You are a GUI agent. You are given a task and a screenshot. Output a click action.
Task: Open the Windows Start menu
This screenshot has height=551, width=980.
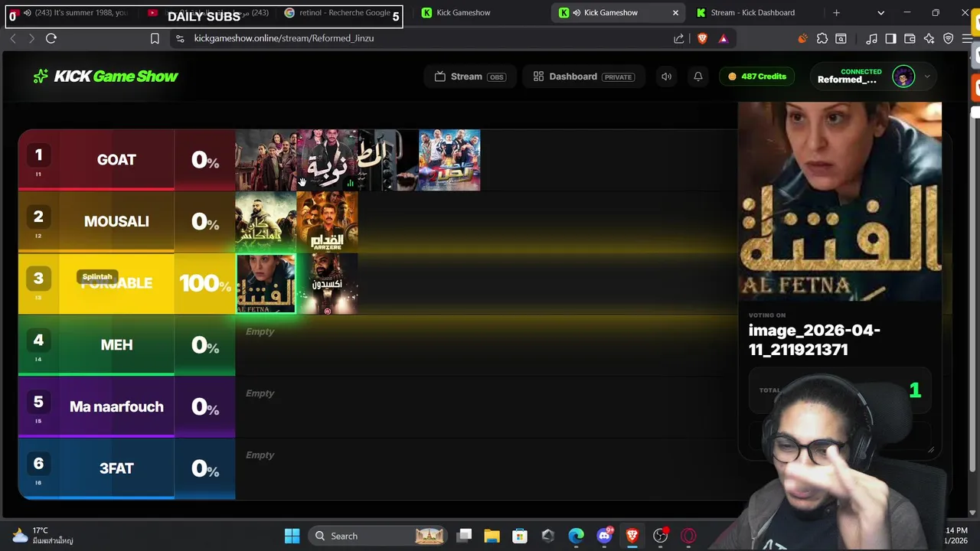[292, 536]
